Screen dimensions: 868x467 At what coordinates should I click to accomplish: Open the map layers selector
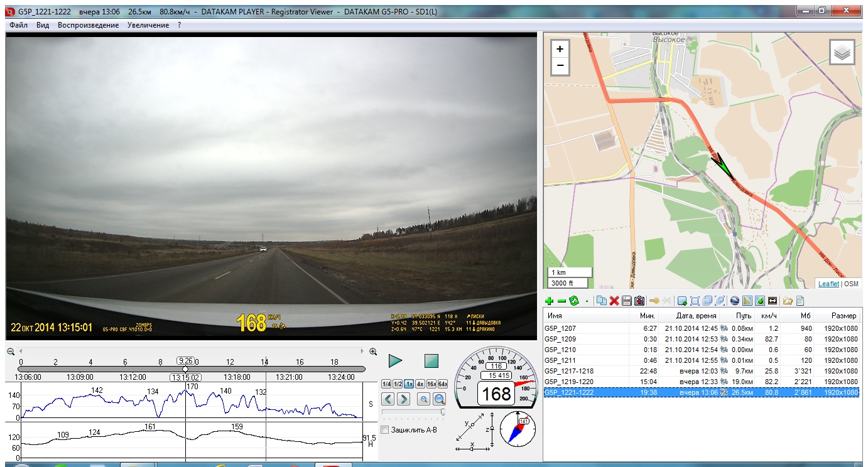coord(842,53)
